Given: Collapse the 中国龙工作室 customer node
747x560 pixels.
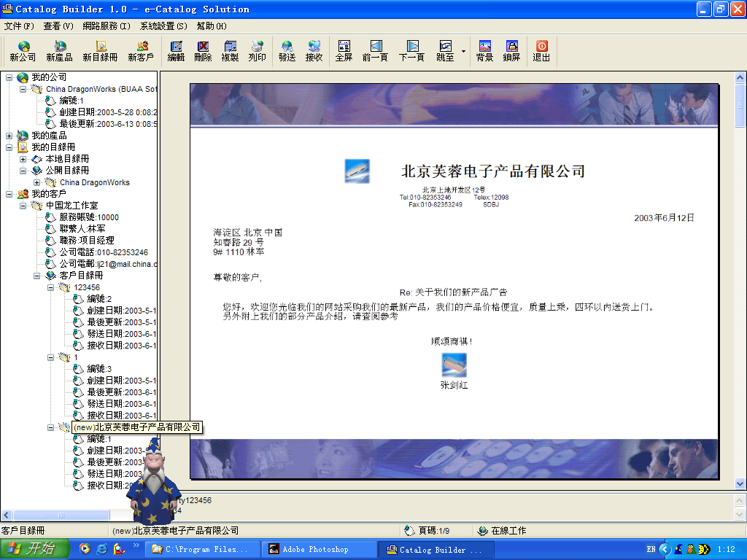Looking at the screenshot, I should pyautogui.click(x=23, y=206).
